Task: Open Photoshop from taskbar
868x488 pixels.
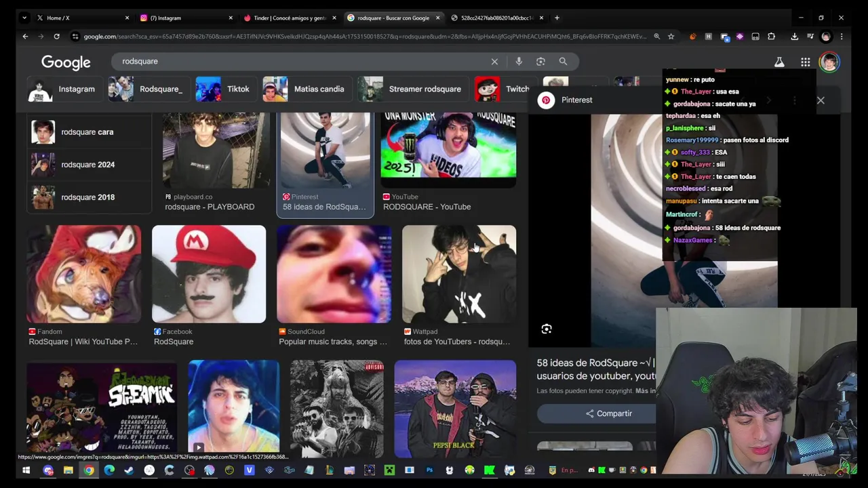Action: point(429,470)
